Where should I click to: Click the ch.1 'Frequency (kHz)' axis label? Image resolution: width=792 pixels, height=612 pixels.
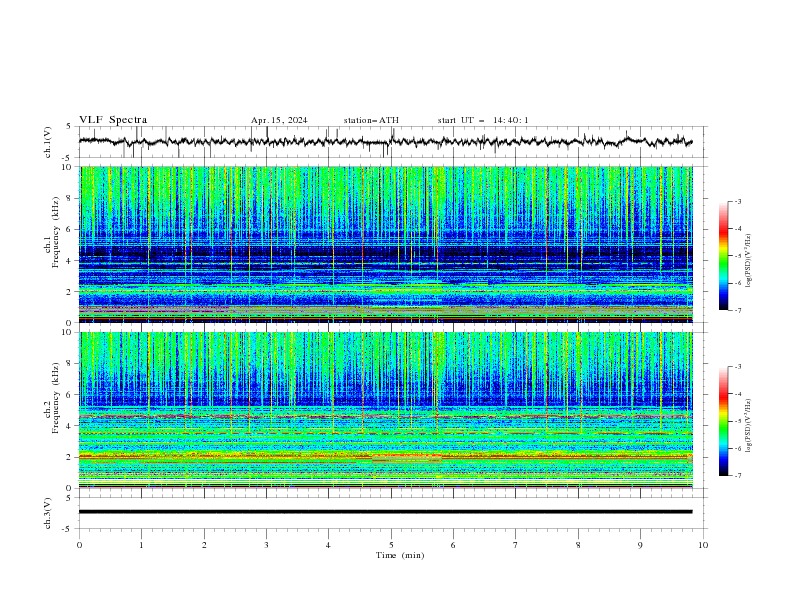pos(56,231)
